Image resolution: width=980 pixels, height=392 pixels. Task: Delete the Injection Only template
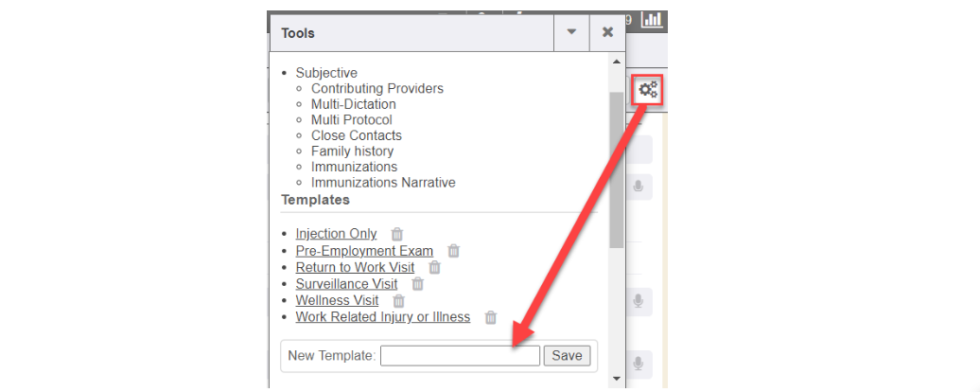[397, 234]
